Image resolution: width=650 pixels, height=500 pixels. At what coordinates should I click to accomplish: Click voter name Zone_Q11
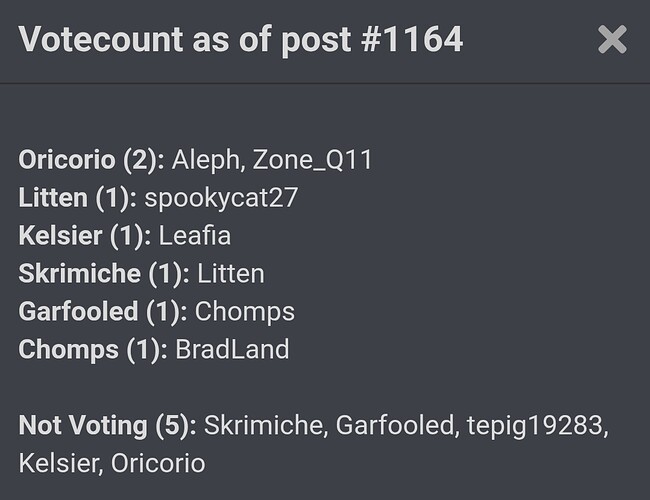[313, 161]
